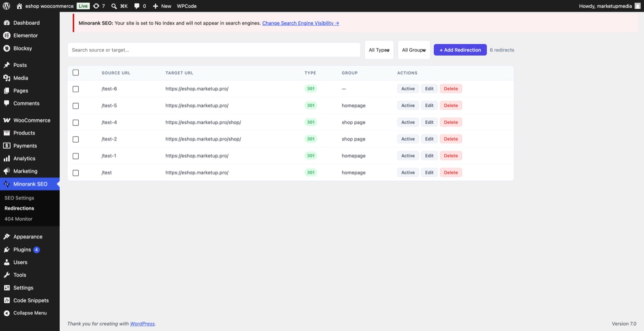The height and width of the screenshot is (331, 644).
Task: Click the Blocksy icon in the sidebar
Action: (6, 48)
